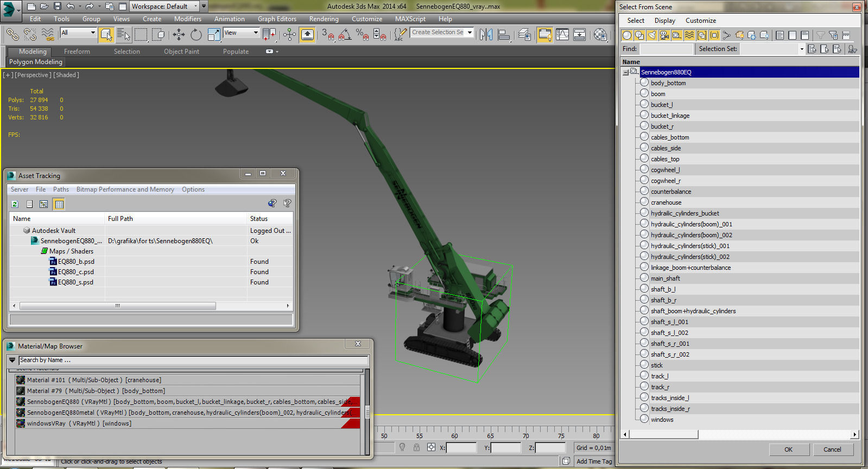Open the Material Editor

[600, 35]
